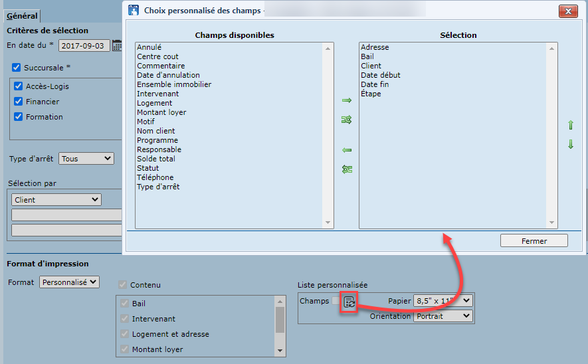
Task: Expand the Format Personnalisé dropdown
Action: tap(69, 282)
